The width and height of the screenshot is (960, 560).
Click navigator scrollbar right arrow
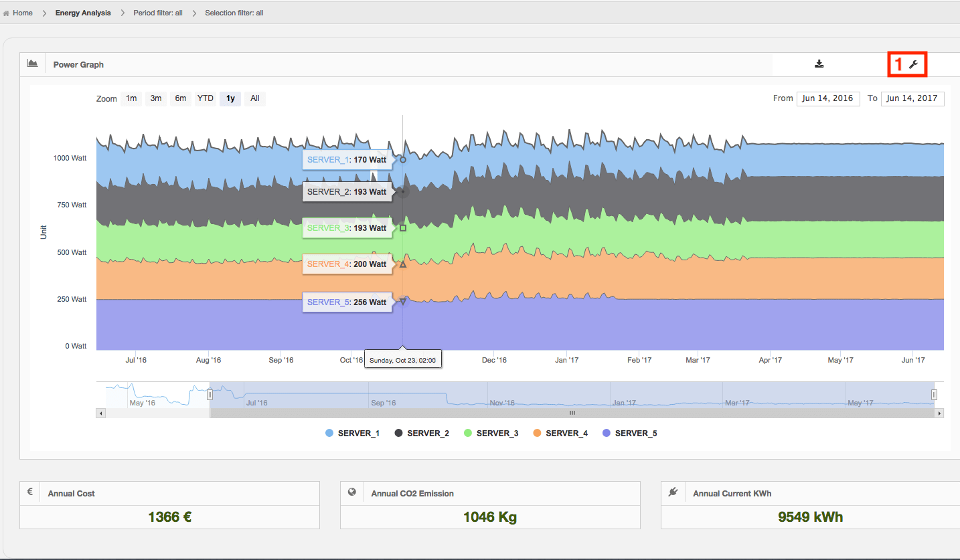tap(939, 413)
